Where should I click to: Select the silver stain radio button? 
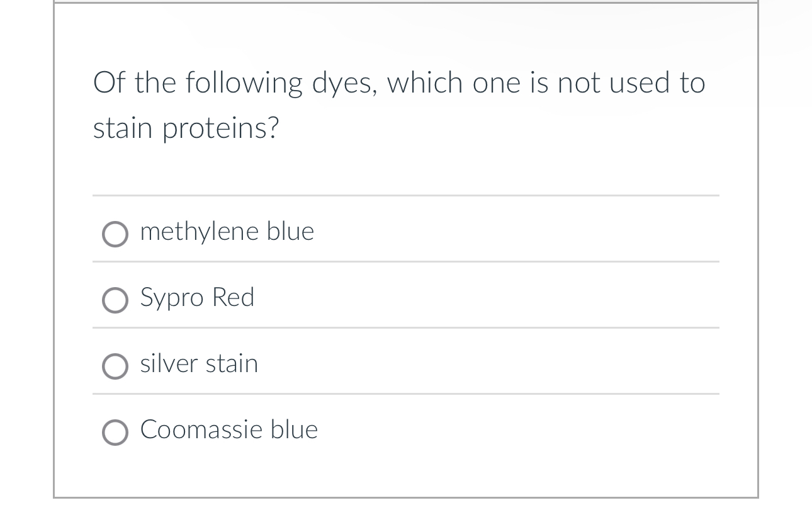pyautogui.click(x=115, y=366)
